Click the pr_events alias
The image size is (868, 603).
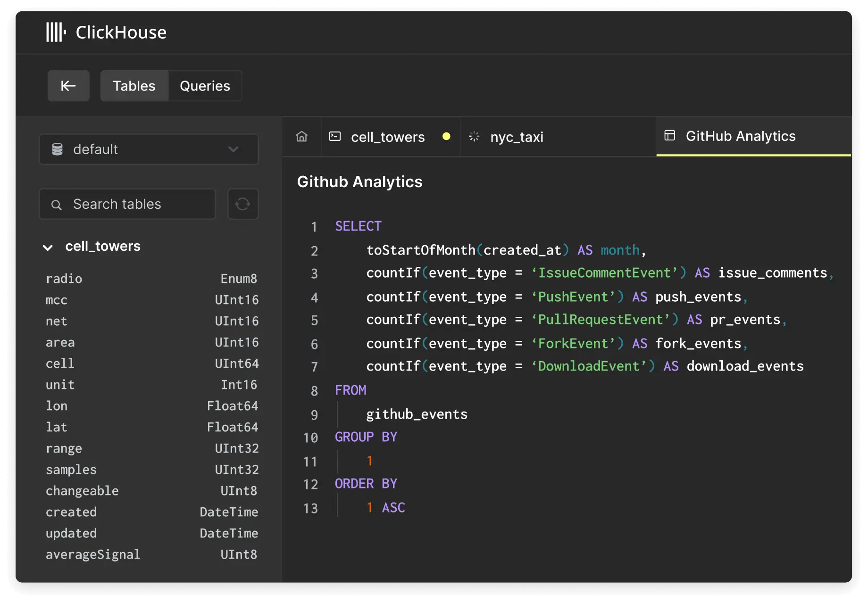[745, 320]
